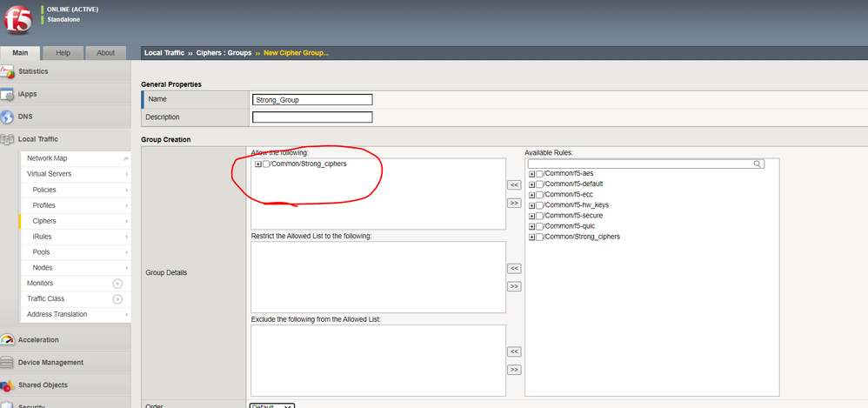Expand the /Common/f5-hw_keys rule
Viewport: 868px width, 408px height.
[532, 205]
